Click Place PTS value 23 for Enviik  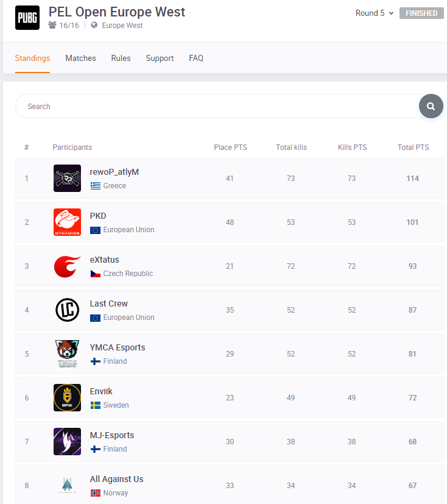[x=230, y=397]
